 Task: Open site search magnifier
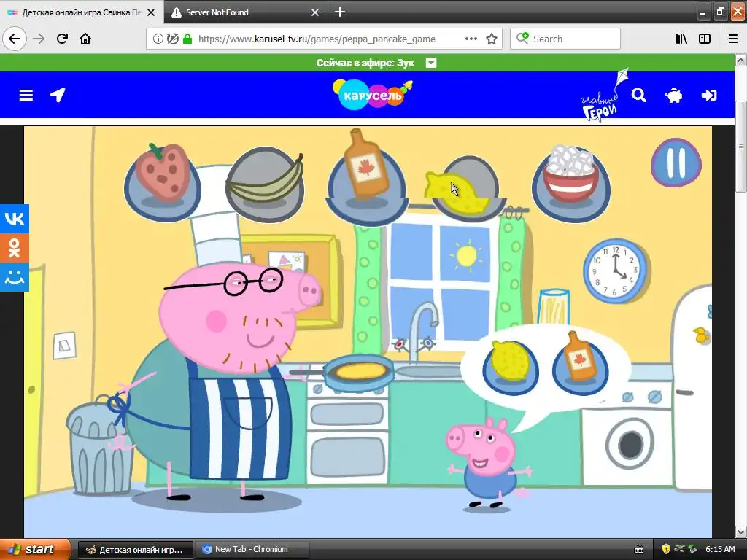coord(639,96)
